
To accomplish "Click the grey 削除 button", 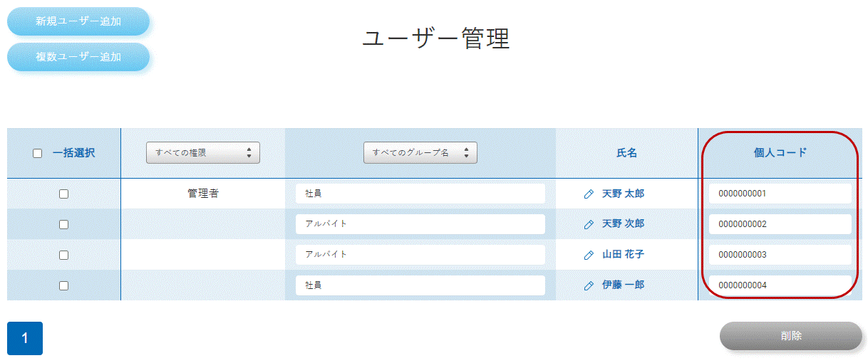I will click(791, 336).
